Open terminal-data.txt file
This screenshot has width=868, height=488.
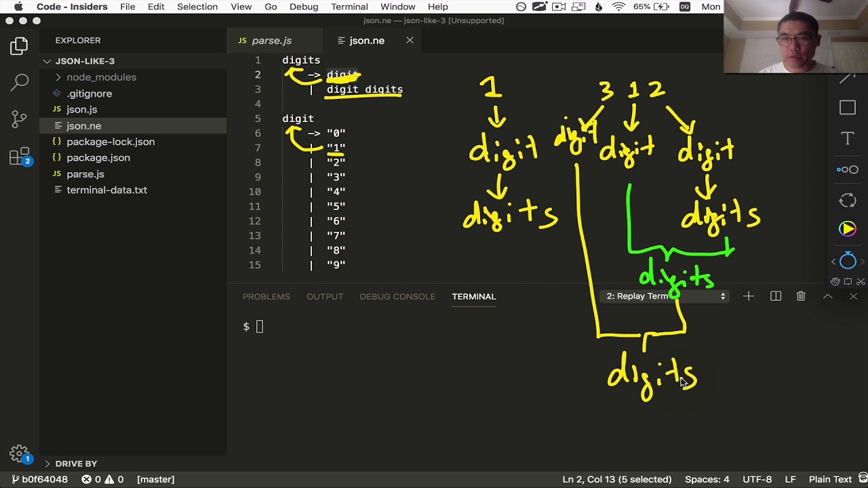click(106, 190)
